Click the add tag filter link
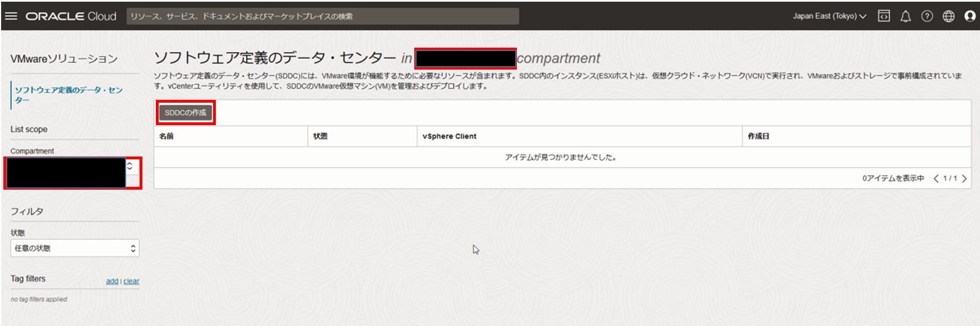The image size is (980, 326). (112, 281)
